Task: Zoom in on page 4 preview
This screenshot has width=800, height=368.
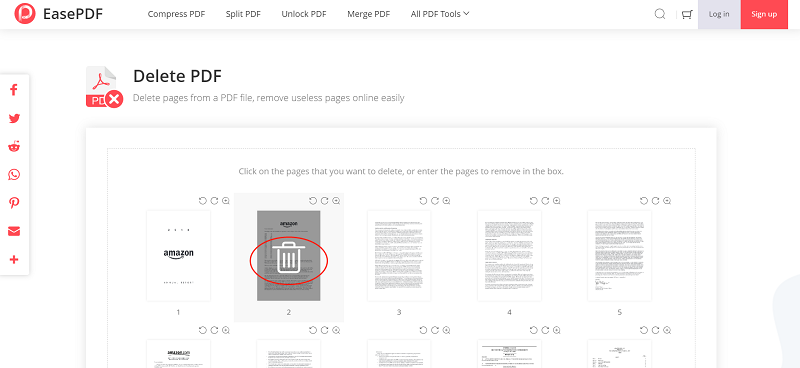Action: (557, 201)
